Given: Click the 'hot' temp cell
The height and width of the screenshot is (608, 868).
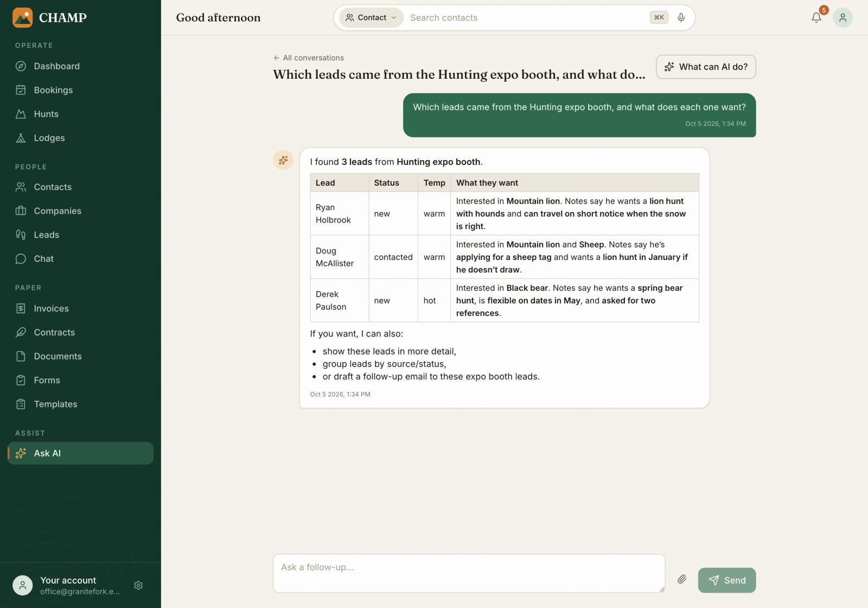Looking at the screenshot, I should click(x=434, y=300).
